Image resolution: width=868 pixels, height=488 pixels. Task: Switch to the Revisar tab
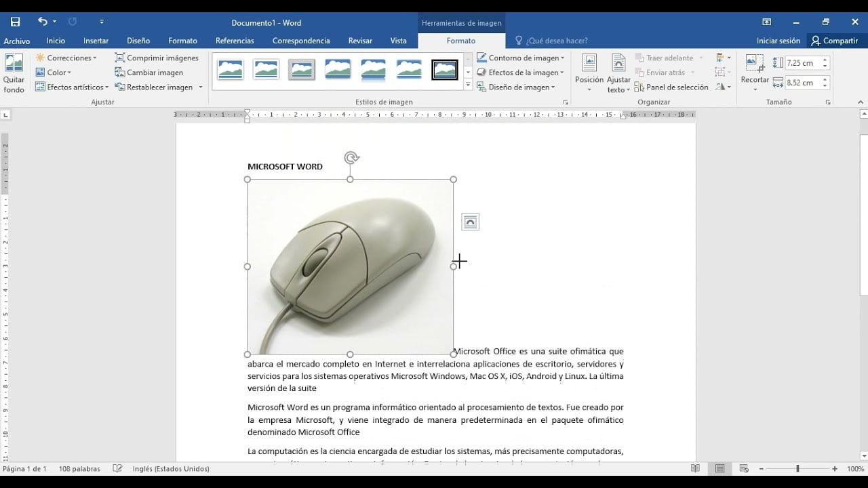click(x=360, y=41)
